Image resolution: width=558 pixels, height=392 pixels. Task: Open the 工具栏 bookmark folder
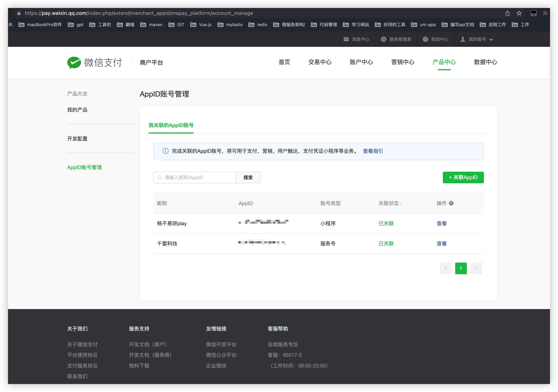click(x=100, y=24)
